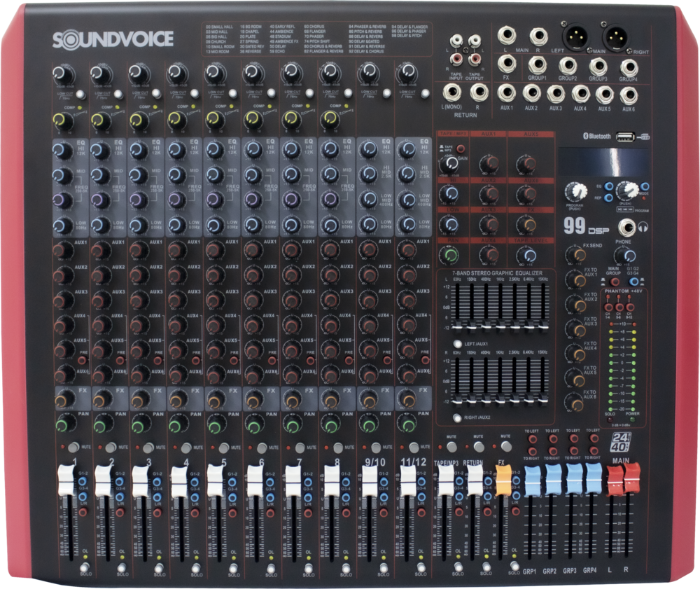Click the green PAN knob on channel 2
700x589 pixels.
click(x=100, y=424)
